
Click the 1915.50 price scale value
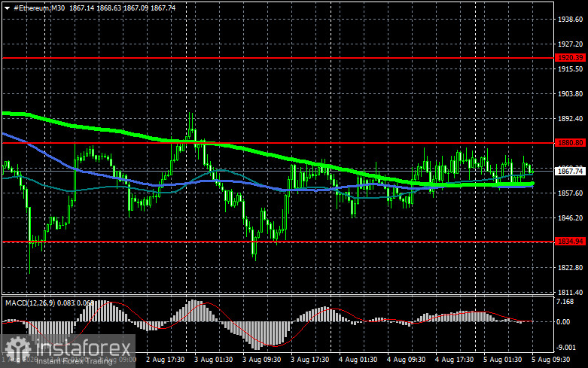571,69
